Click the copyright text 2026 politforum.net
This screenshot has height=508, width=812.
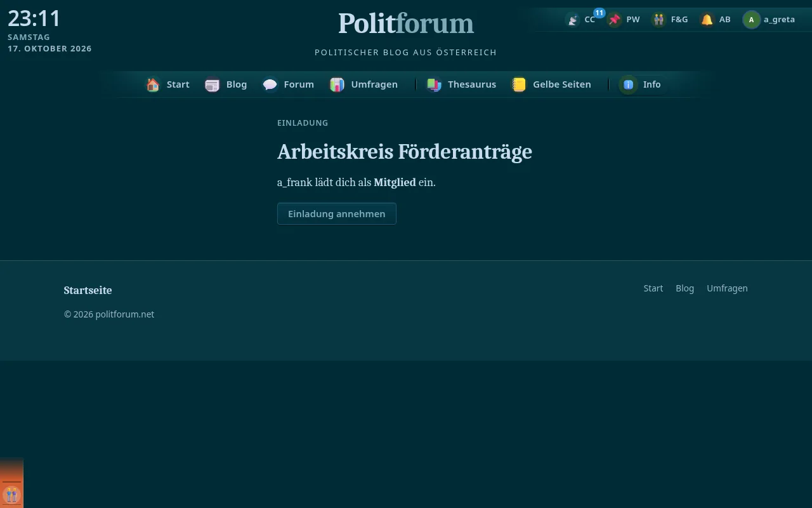(x=109, y=314)
